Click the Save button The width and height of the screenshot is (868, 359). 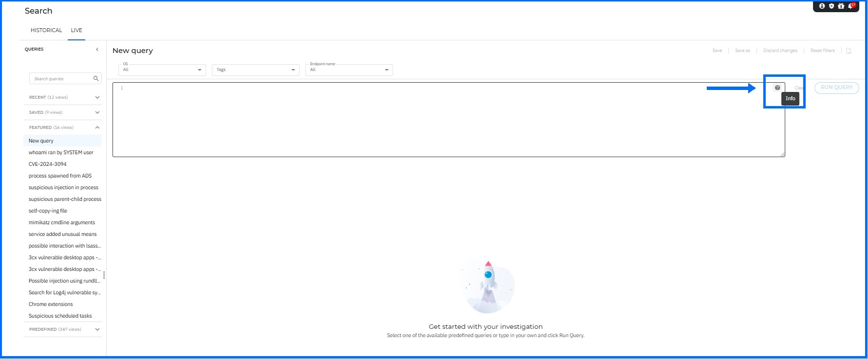pyautogui.click(x=717, y=51)
